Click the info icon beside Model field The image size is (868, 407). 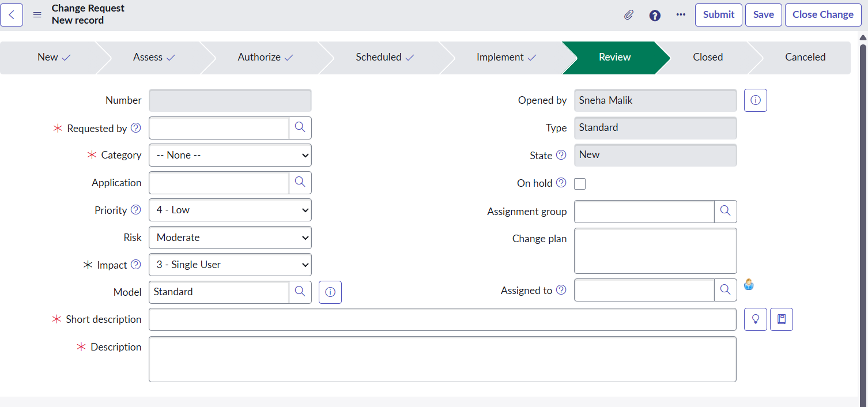point(330,292)
